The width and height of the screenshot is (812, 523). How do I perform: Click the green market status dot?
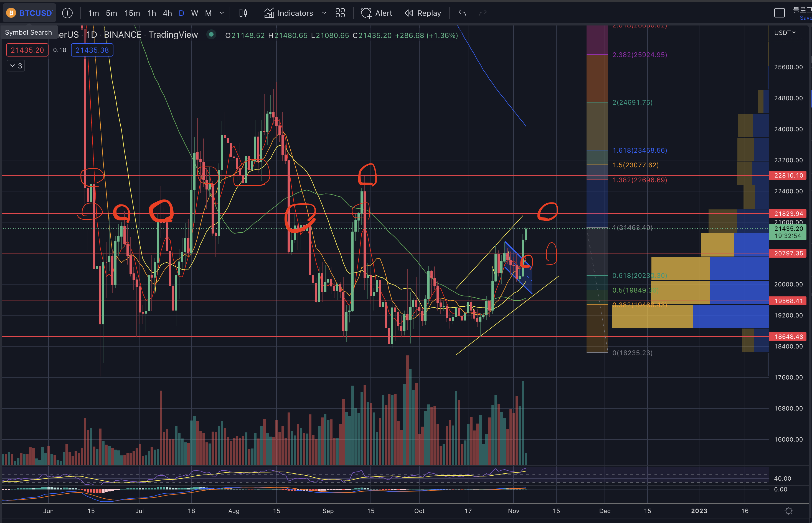point(211,34)
